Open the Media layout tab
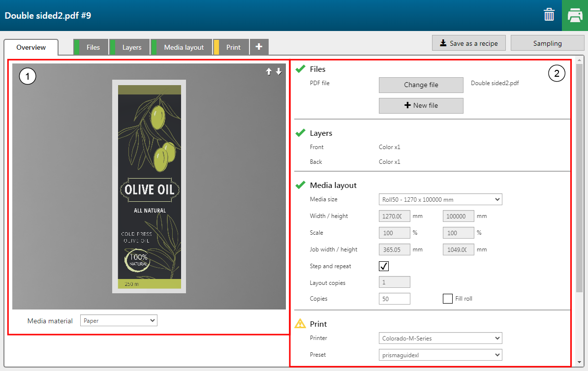The height and width of the screenshot is (371, 588). pos(184,47)
